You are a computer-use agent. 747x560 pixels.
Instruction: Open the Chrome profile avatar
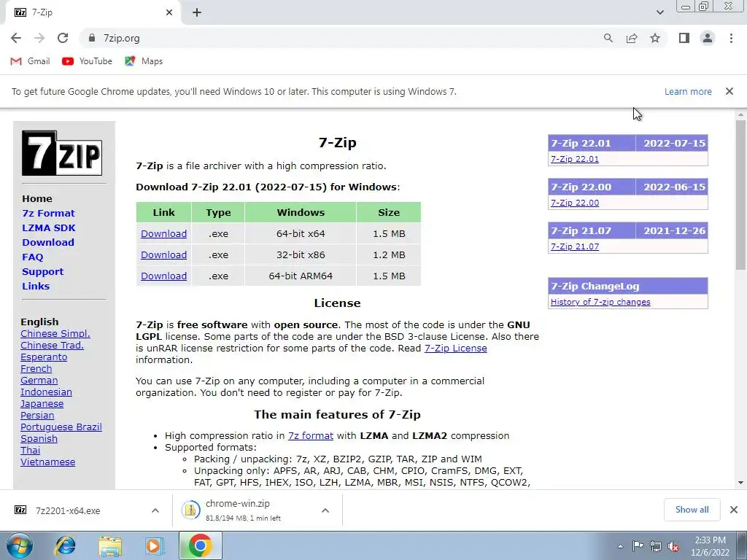tap(708, 38)
